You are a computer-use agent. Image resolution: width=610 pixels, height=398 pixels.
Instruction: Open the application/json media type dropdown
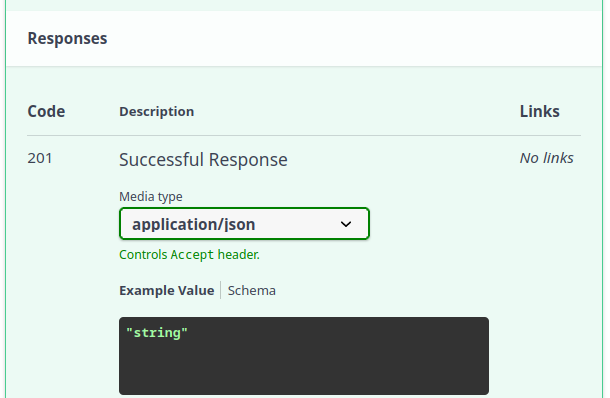click(x=244, y=224)
